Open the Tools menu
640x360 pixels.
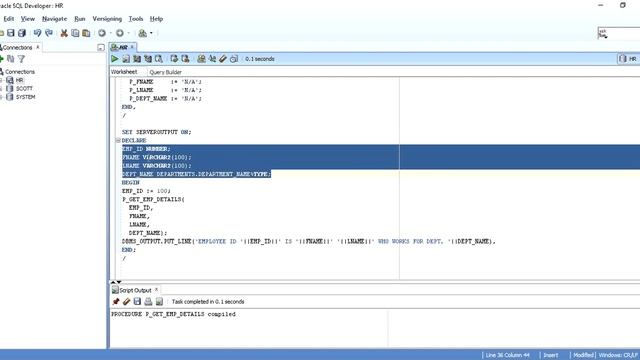tap(136, 19)
